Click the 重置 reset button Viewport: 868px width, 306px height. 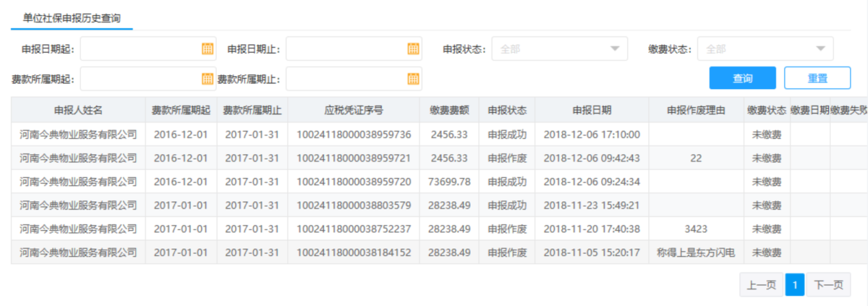[817, 78]
